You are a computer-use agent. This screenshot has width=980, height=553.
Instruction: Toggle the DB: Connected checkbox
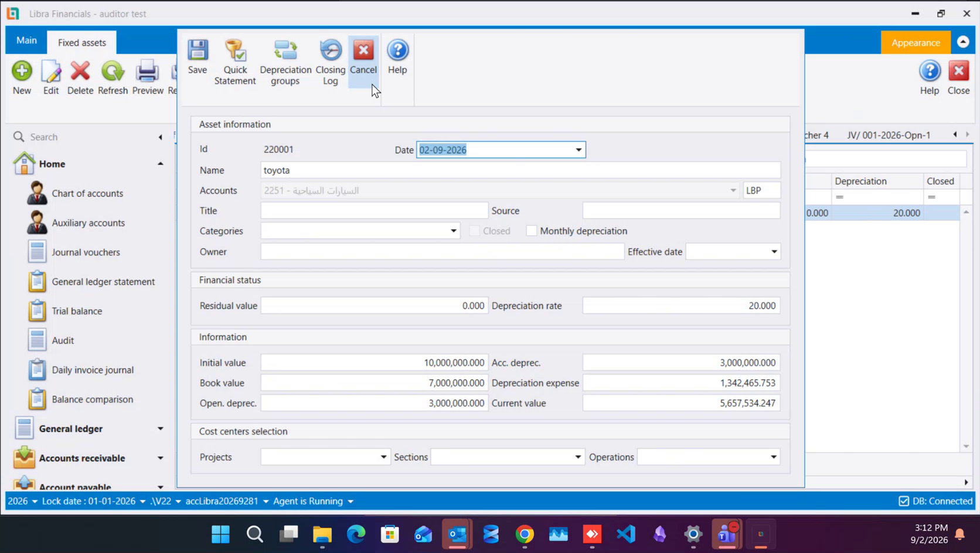pos(904,501)
